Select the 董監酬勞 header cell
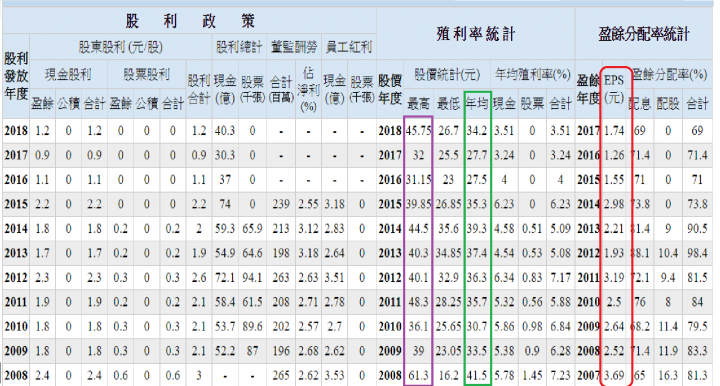This screenshot has width=720, height=386. tap(294, 47)
